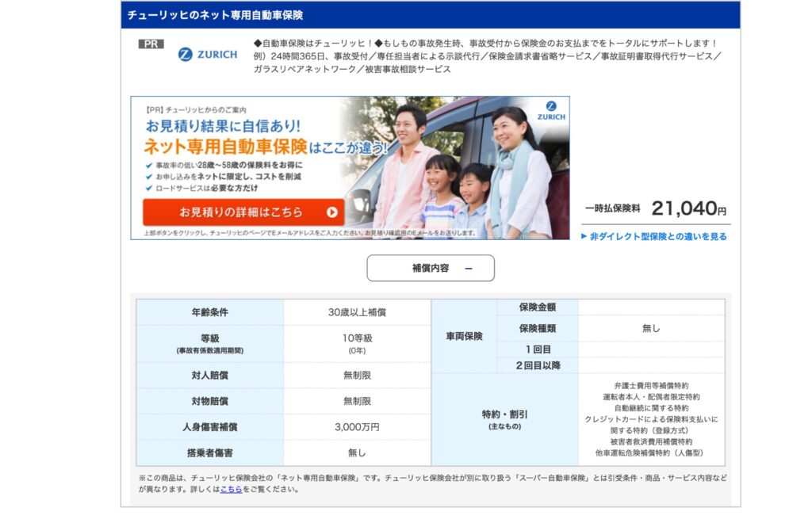Click the チューリッヒのネット専用自動車保険 header
812x523 pixels.
click(215, 15)
